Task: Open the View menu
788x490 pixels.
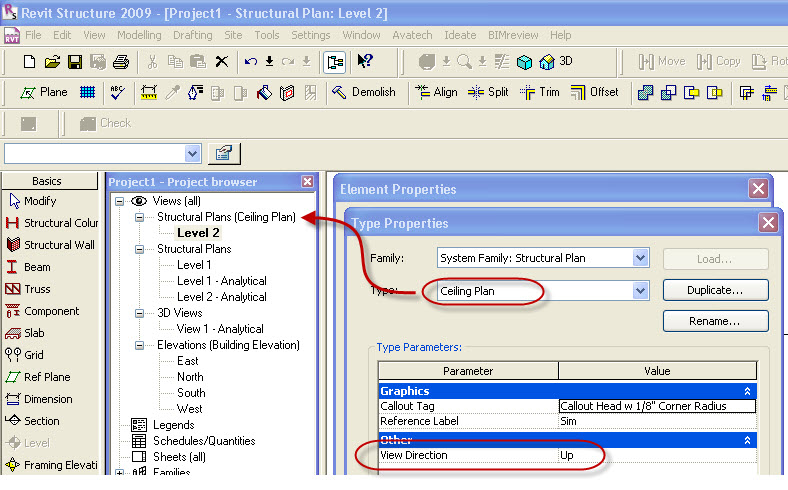Action: (x=94, y=35)
